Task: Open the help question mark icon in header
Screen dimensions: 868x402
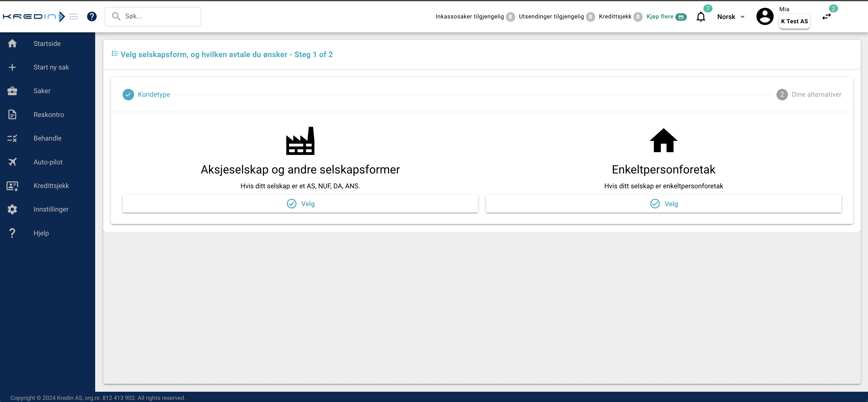Action: 92,17
